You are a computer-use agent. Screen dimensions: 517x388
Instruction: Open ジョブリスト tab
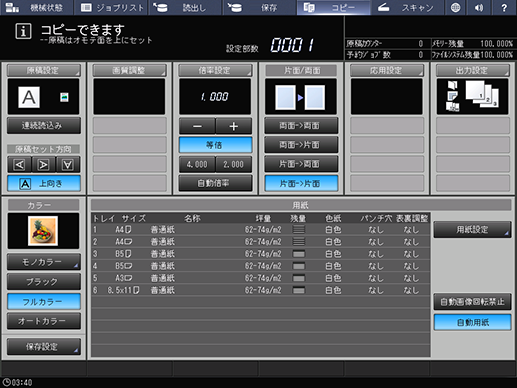pos(111,7)
